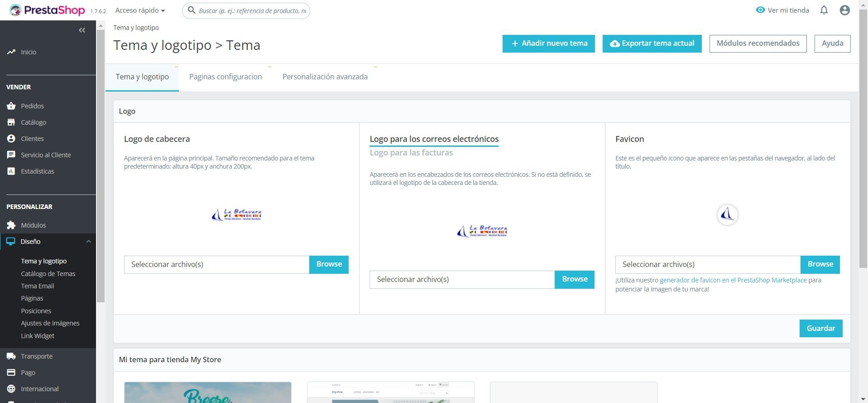Go to Páginas under Diseño
The image size is (868, 403).
[x=32, y=298]
